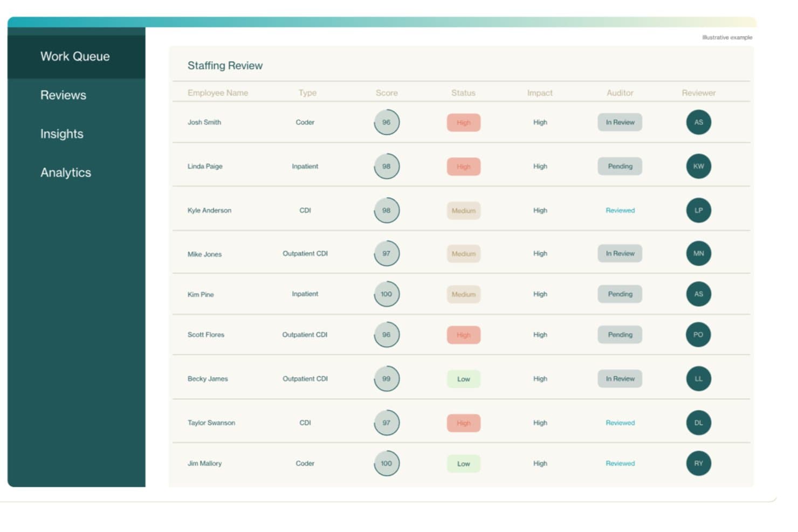
Task: Click the Staffing Review heading
Action: coord(225,66)
